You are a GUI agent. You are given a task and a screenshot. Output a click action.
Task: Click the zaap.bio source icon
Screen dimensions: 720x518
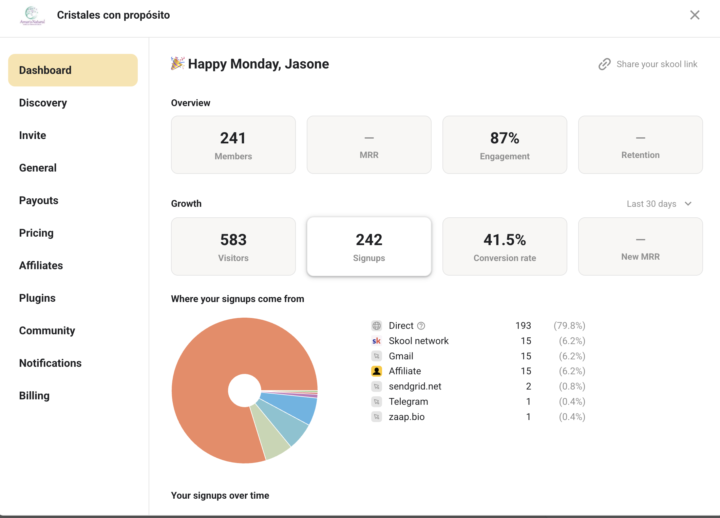coord(377,417)
